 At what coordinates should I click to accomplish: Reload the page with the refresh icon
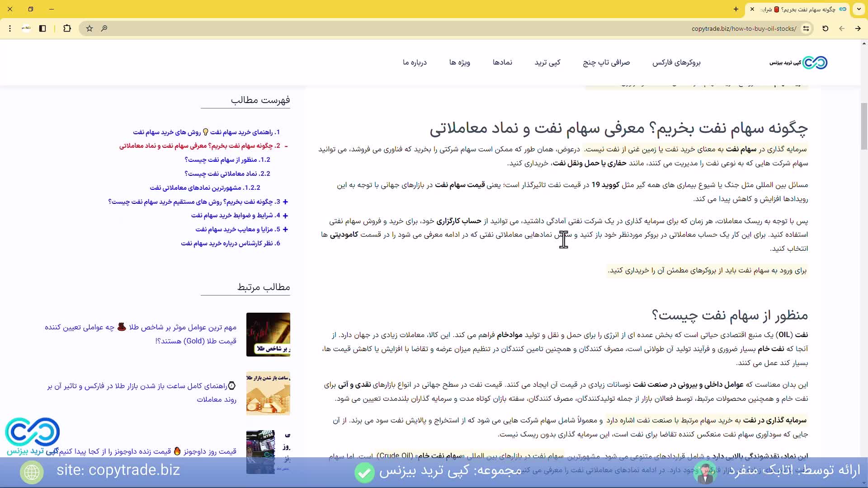[x=825, y=28]
